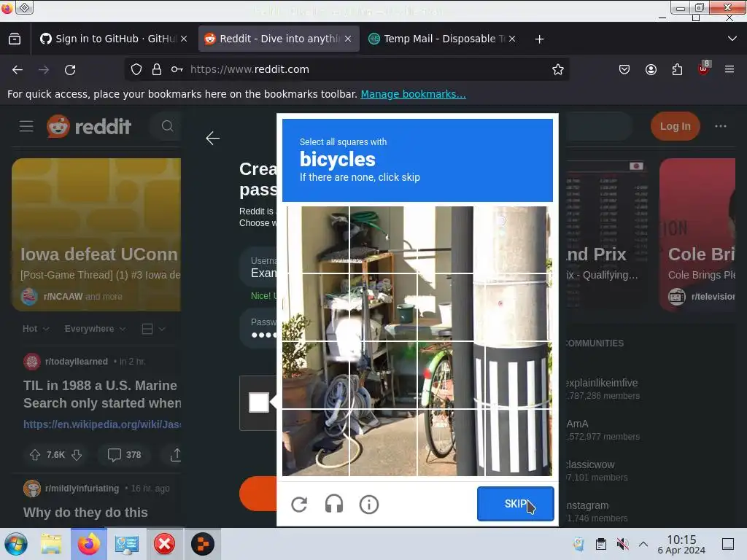Open File Explorer from the taskbar
The width and height of the screenshot is (747, 560).
(52, 544)
